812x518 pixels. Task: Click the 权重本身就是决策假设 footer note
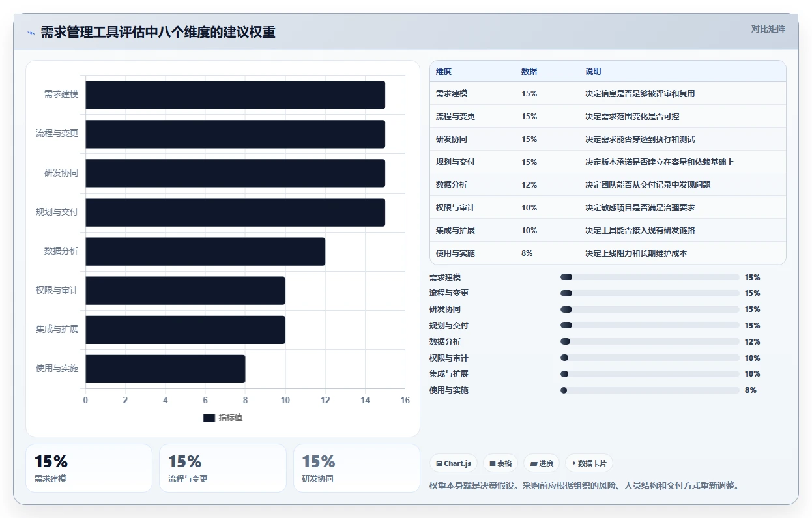[584, 486]
